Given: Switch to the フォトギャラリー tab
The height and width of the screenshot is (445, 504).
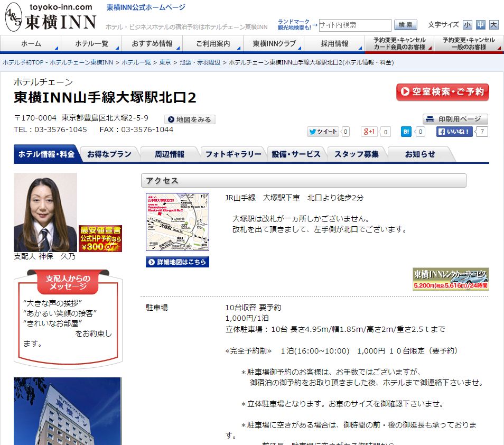Looking at the screenshot, I should tap(233, 154).
